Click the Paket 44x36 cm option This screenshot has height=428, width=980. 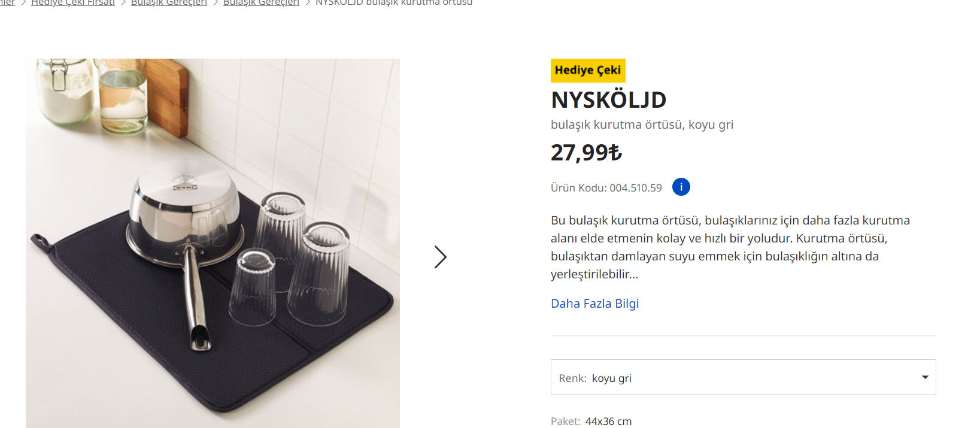tap(591, 421)
